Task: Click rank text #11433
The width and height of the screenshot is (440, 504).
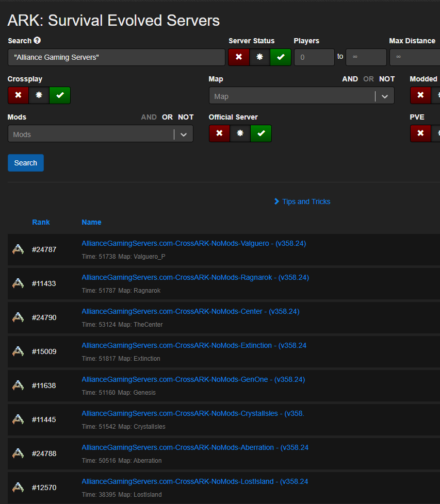Action: (44, 283)
